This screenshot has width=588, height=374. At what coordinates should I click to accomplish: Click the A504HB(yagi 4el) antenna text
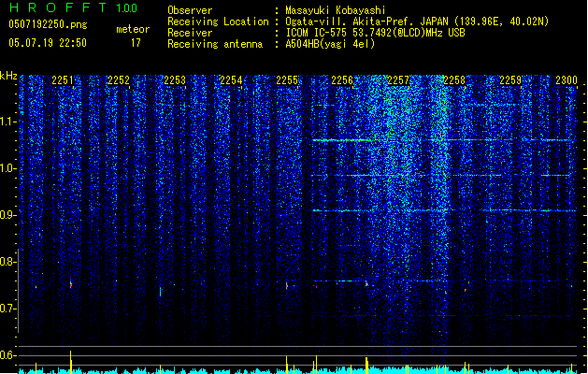point(330,44)
